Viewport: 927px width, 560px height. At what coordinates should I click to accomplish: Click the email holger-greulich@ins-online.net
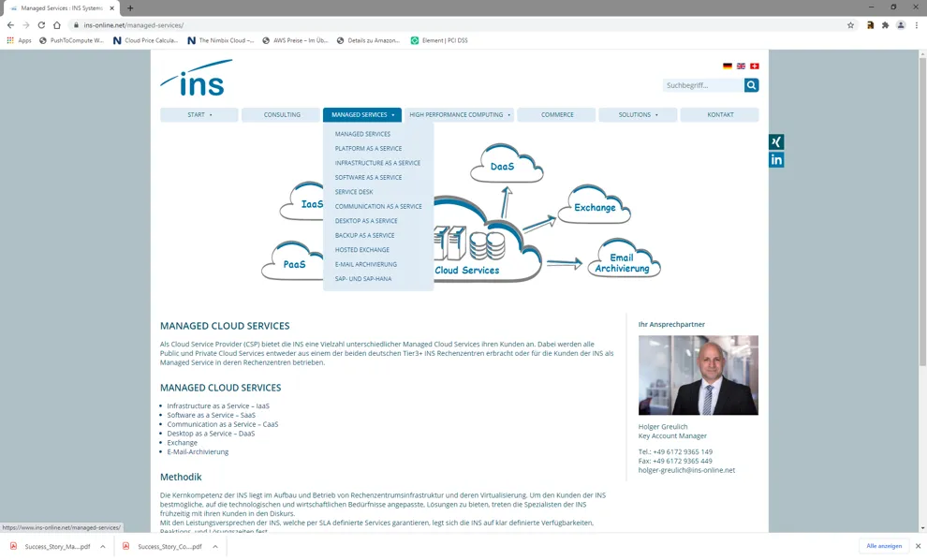tap(686, 470)
